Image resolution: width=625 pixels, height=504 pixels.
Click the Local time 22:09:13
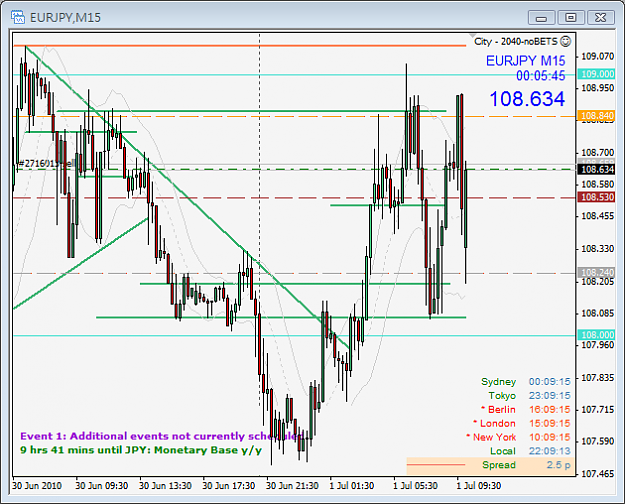click(x=550, y=451)
